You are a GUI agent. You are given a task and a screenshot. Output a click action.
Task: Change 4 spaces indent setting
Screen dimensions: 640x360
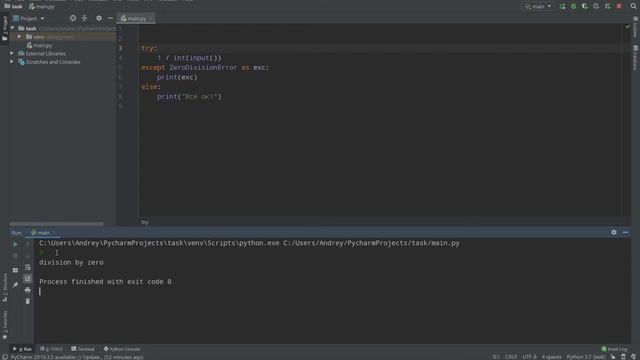(551, 357)
